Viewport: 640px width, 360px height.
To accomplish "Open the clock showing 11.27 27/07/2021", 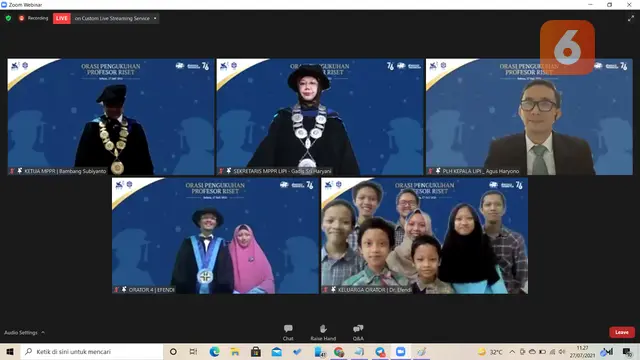I will 582,351.
